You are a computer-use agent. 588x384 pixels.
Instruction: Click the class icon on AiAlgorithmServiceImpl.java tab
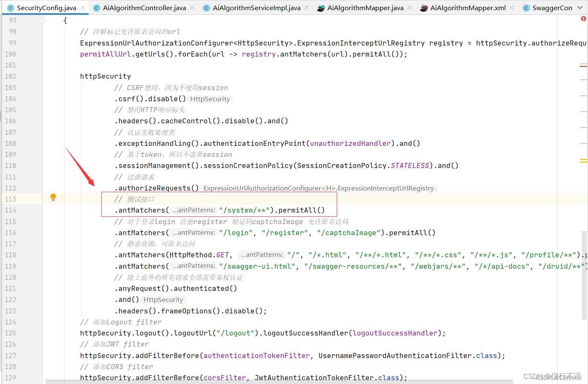[207, 8]
